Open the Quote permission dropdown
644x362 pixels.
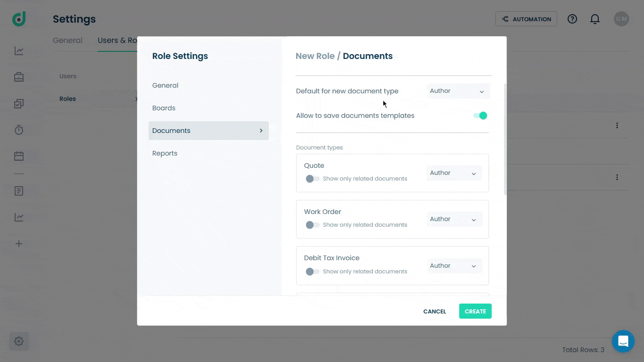click(454, 173)
